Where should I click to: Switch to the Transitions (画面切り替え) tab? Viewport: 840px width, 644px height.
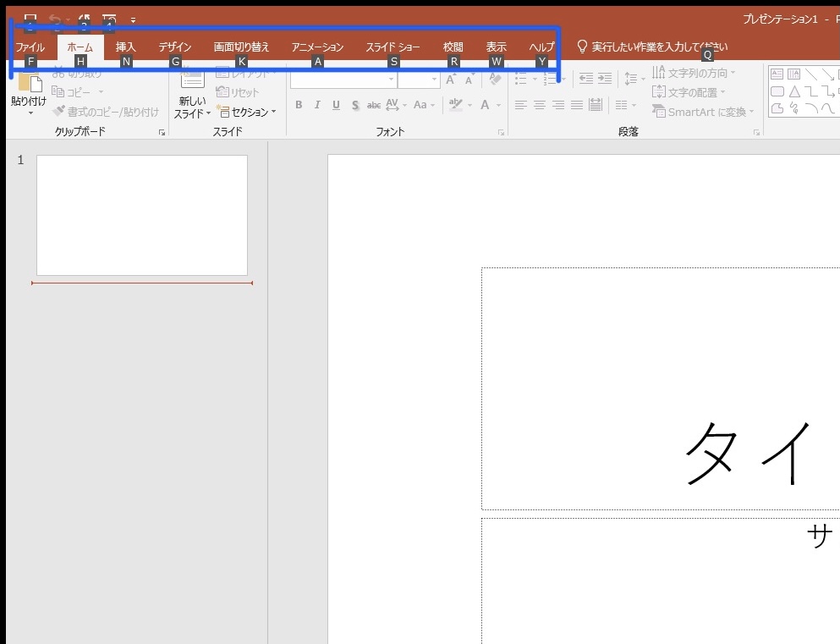click(241, 47)
